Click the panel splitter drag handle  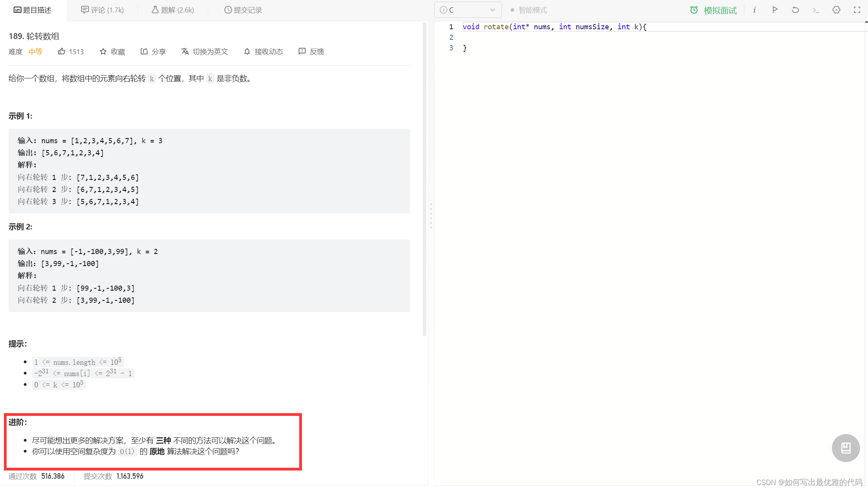431,216
